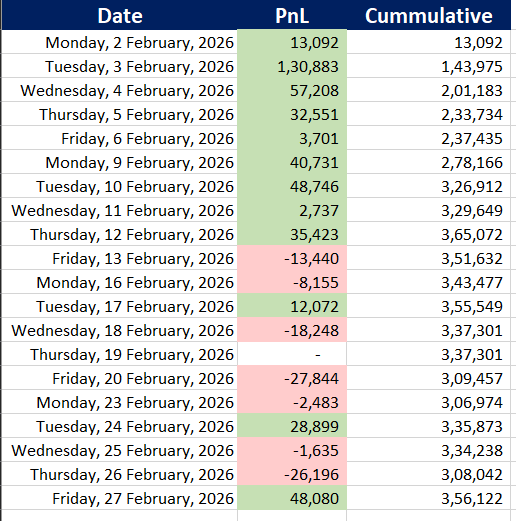Select cumulative value 3,65,072
Viewport: 516px width, 521px height.
coord(429,234)
